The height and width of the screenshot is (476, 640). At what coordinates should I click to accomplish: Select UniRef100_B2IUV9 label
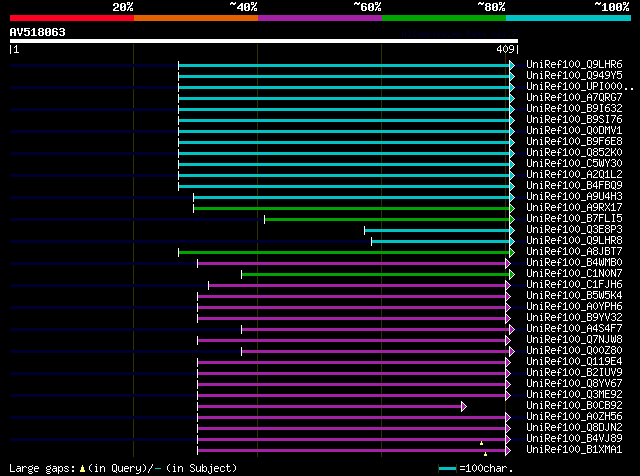(x=574, y=373)
